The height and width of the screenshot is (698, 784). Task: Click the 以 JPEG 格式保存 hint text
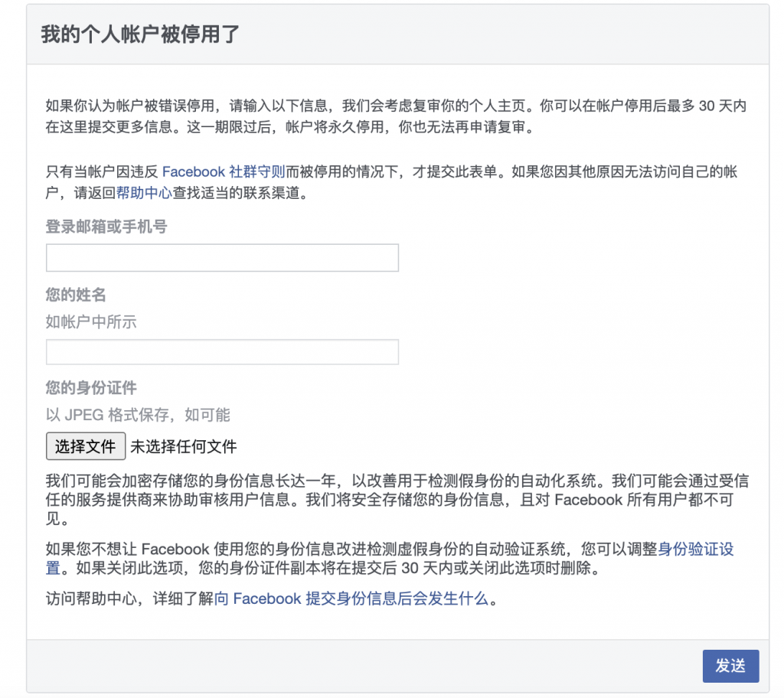click(x=138, y=415)
